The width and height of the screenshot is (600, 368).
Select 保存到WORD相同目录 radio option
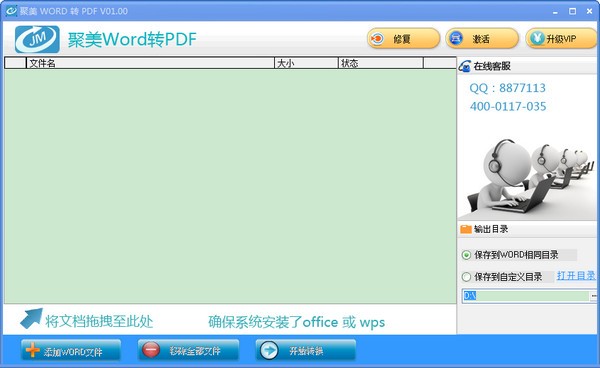click(466, 255)
